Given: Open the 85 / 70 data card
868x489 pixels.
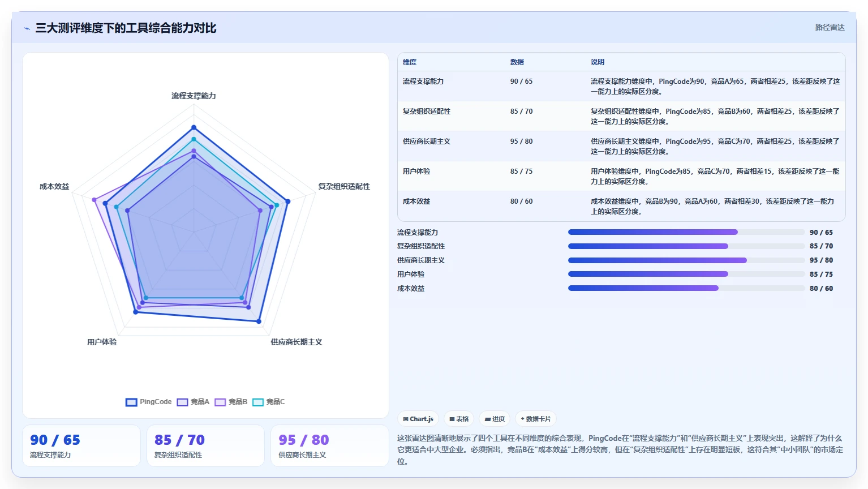Looking at the screenshot, I should [205, 446].
